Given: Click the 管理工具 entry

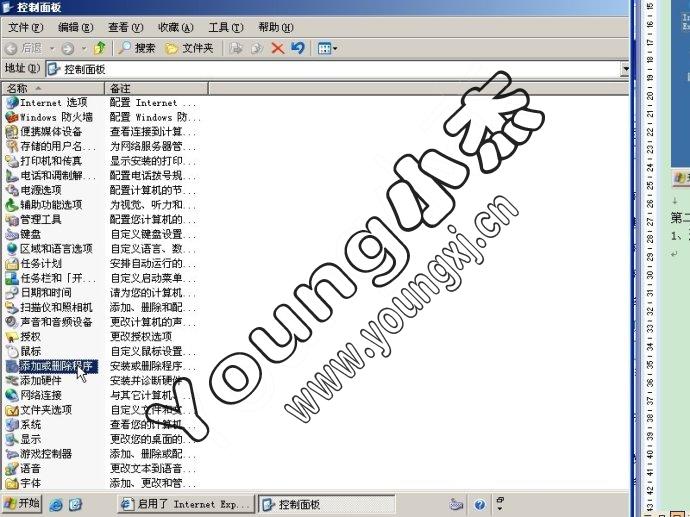Looking at the screenshot, I should click(x=40, y=219).
